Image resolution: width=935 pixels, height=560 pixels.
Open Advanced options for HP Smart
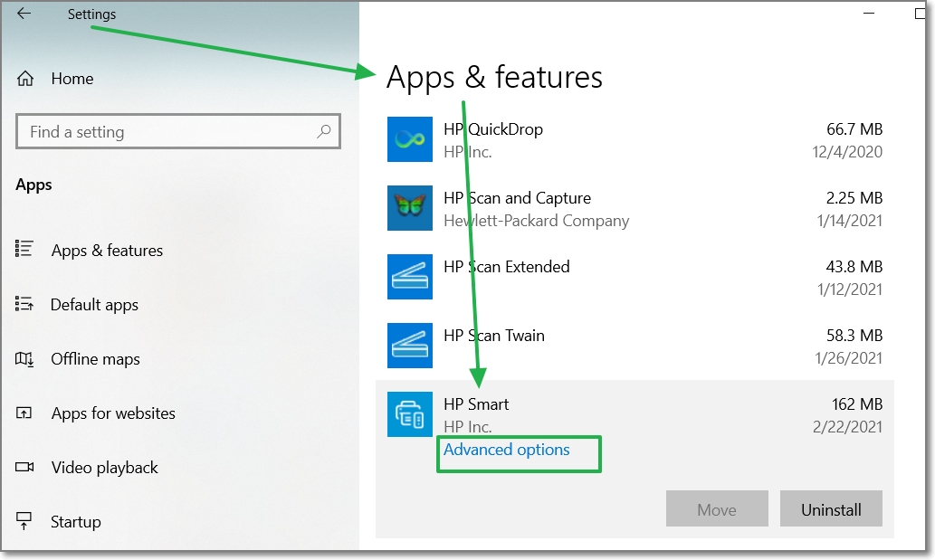[506, 450]
